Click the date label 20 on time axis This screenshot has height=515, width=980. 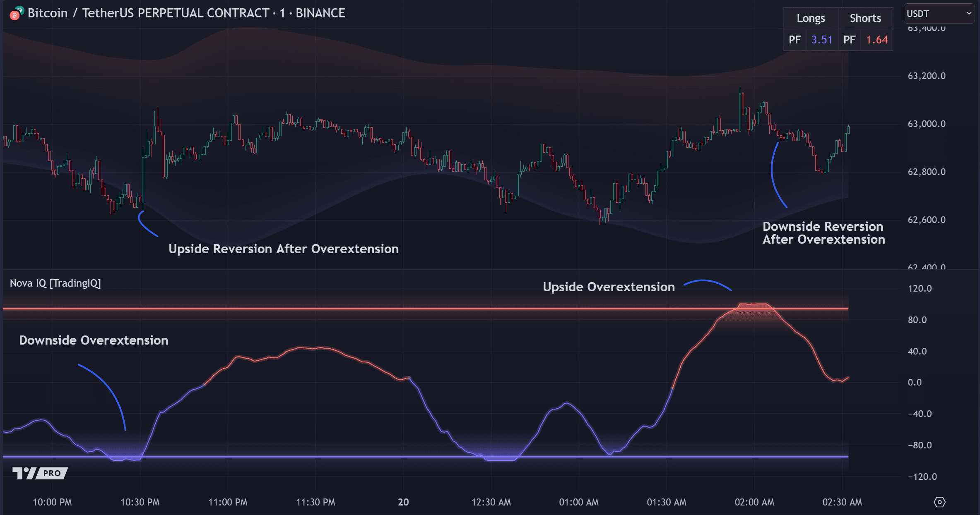coord(403,502)
